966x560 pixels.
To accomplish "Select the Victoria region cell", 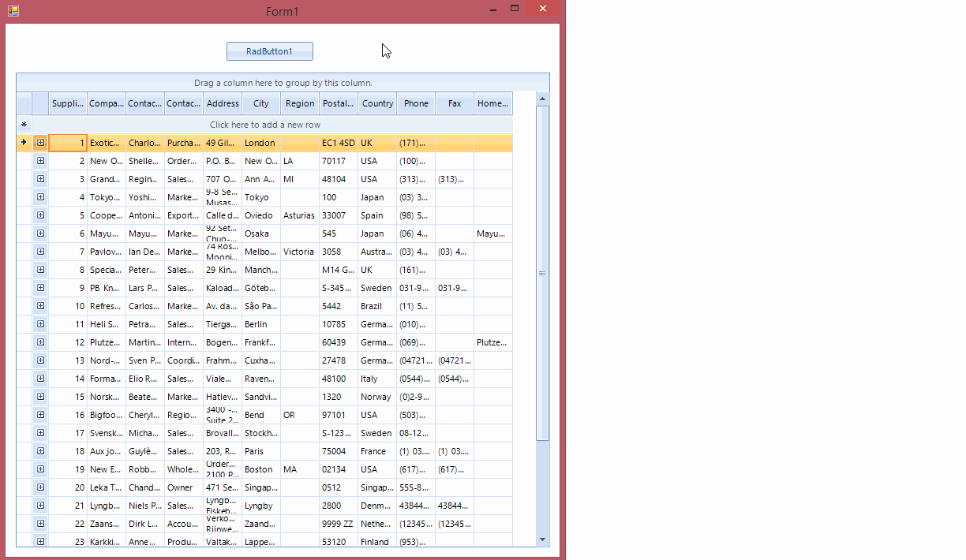I will [300, 252].
